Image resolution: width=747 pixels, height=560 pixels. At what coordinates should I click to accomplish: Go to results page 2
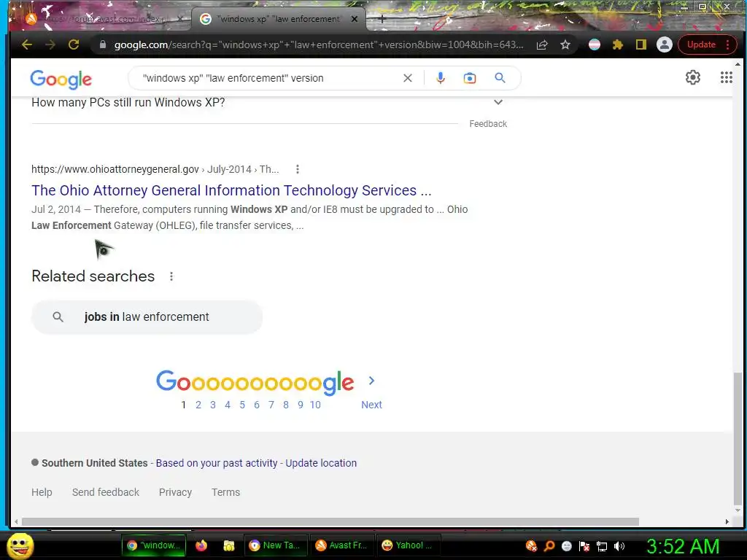pos(198,405)
